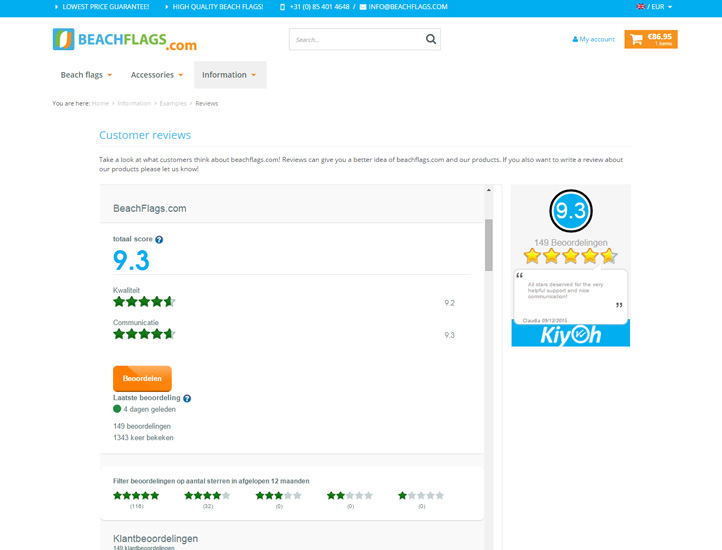This screenshot has width=722, height=550.
Task: Click the My account user icon
Action: click(x=575, y=40)
